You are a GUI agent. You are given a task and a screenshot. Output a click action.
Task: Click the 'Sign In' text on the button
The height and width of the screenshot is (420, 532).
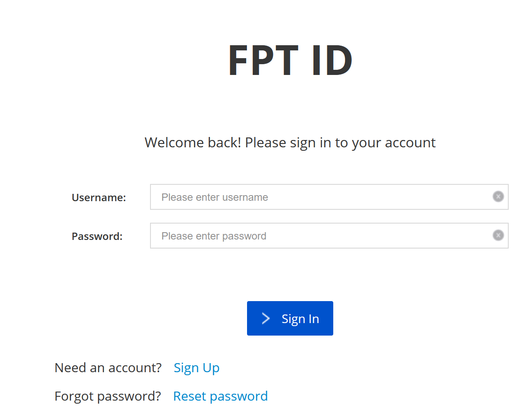point(300,319)
